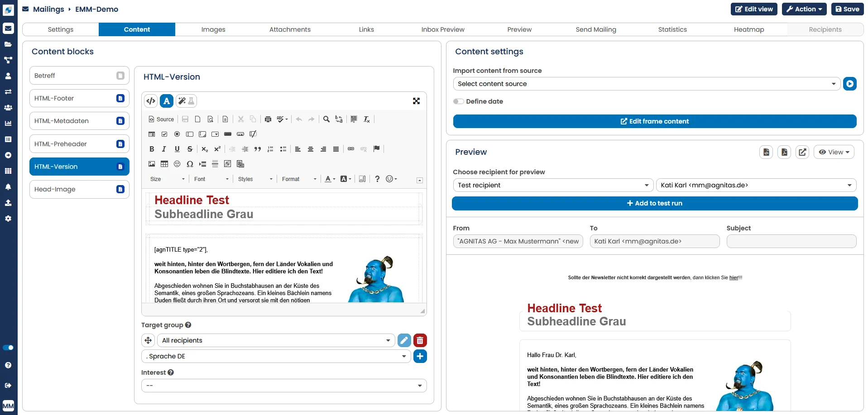The height and width of the screenshot is (415, 868).
Task: Add a new target group content entry
Action: tap(420, 356)
